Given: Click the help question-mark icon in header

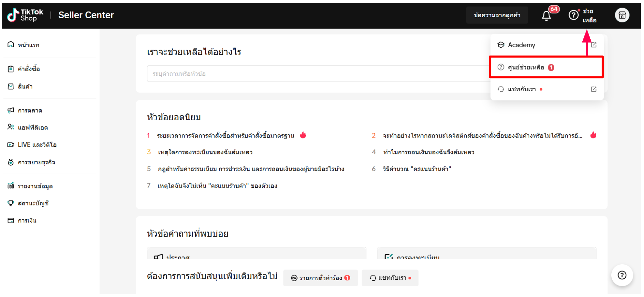Looking at the screenshot, I should (x=573, y=15).
